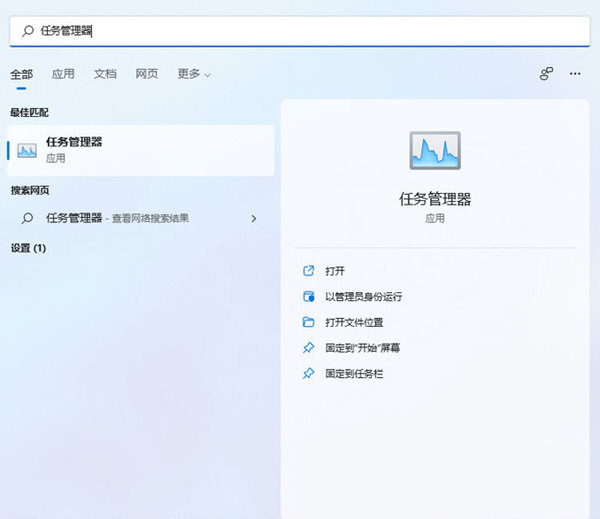
Task: Switch to the 网页 tab
Action: (147, 74)
